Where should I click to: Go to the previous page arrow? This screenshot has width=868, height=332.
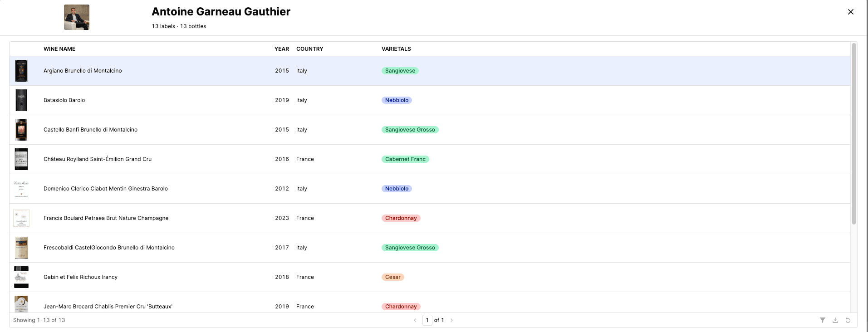point(415,320)
